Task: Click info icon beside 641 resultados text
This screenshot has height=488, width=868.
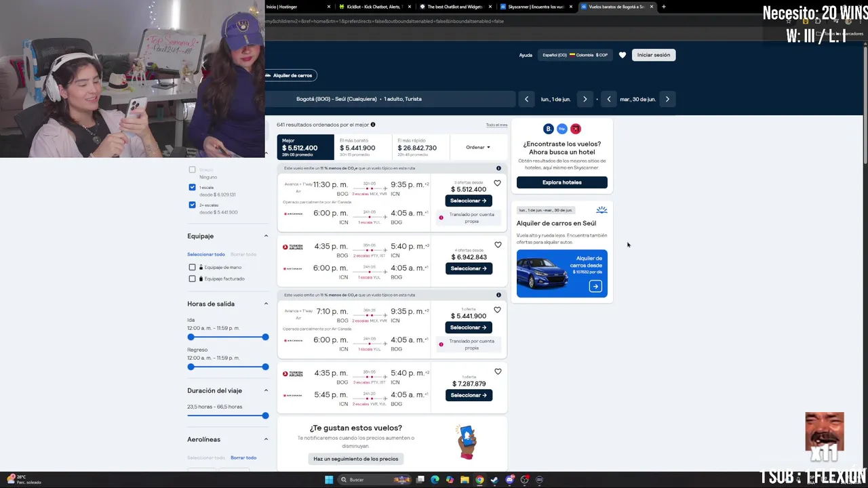Action: coord(373,125)
